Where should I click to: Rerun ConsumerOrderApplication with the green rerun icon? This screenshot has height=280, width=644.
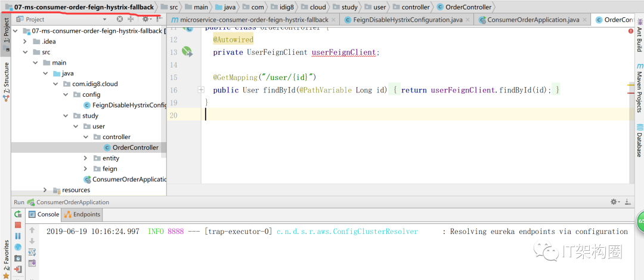(x=18, y=214)
